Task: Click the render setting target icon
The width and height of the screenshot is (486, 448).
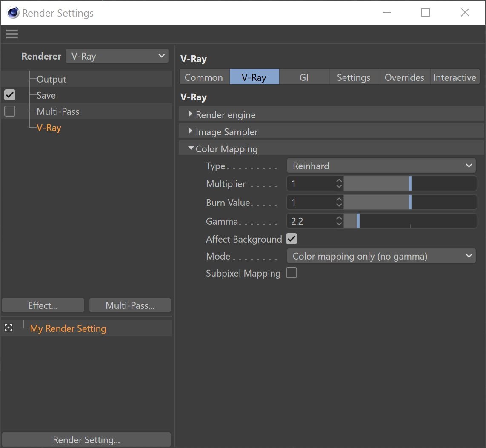Action: 9,328
